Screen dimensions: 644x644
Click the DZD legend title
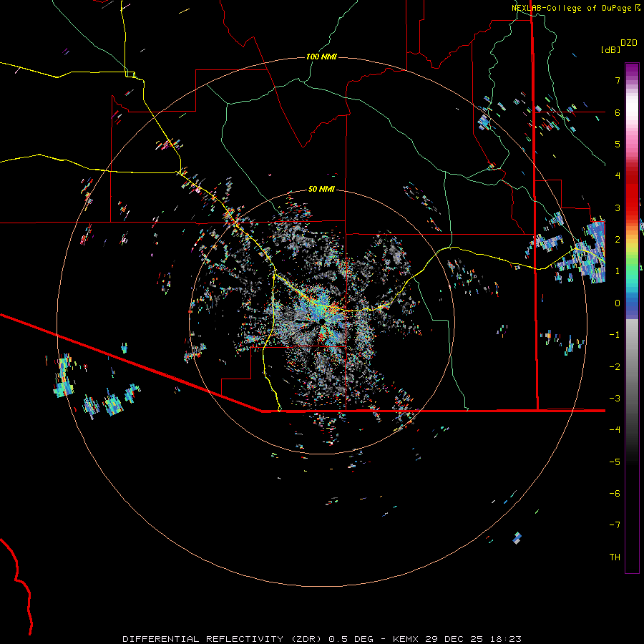click(628, 43)
